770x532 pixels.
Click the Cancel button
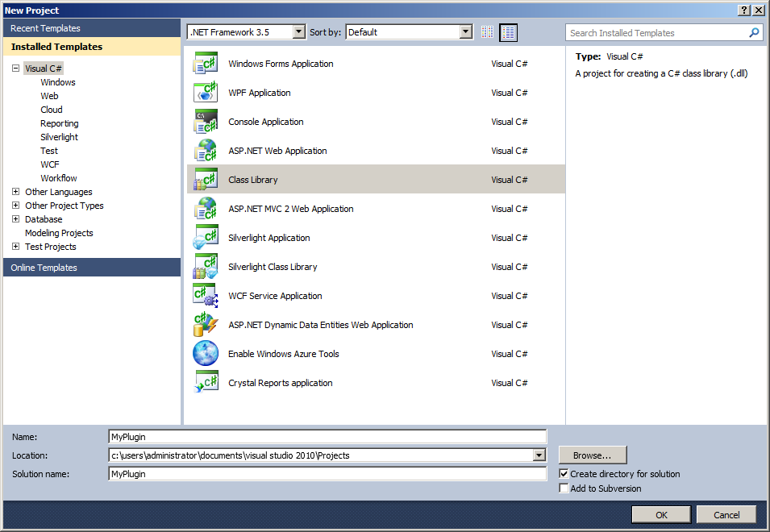(x=726, y=515)
